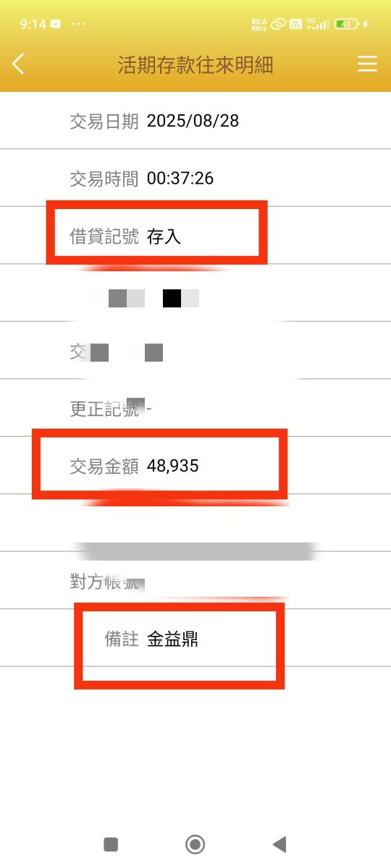The height and width of the screenshot is (868, 391).
Task: Tap the battery indicator showing 43
Action: (347, 24)
